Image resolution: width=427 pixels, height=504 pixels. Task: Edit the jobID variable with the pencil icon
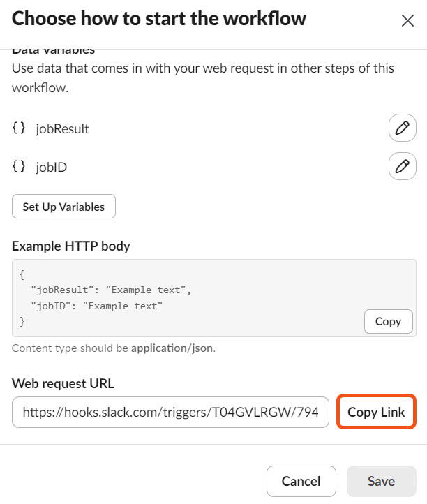tap(403, 166)
